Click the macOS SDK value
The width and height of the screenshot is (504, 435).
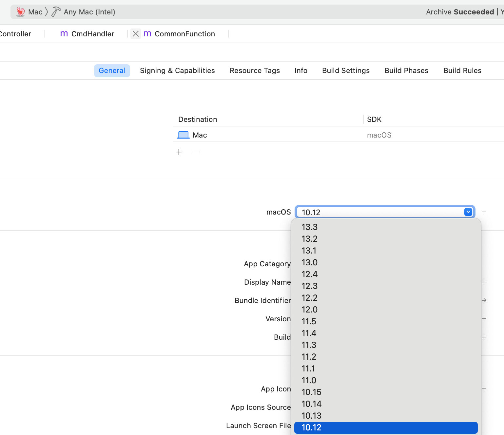click(x=379, y=135)
